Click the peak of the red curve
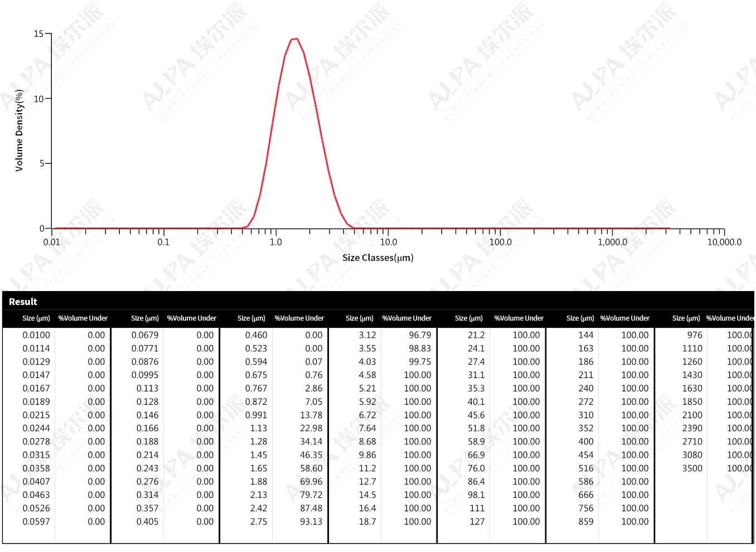Image resolution: width=756 pixels, height=552 pixels. [295, 39]
